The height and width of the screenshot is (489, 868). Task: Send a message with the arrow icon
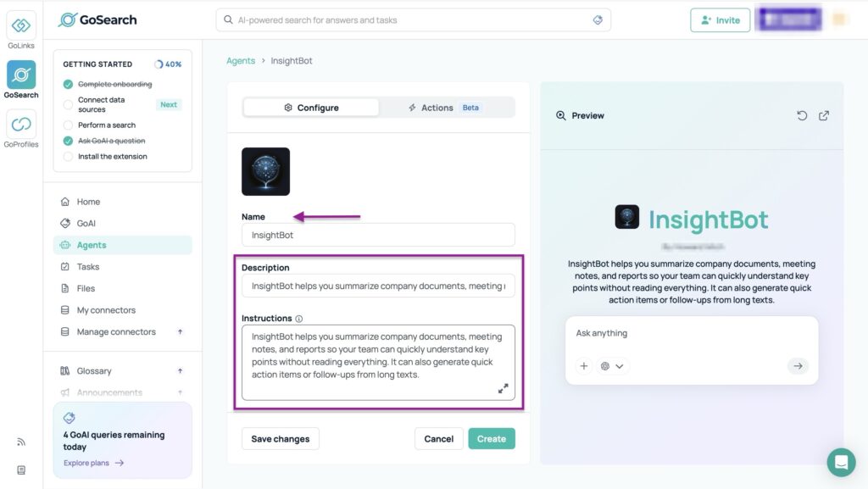[x=798, y=366]
